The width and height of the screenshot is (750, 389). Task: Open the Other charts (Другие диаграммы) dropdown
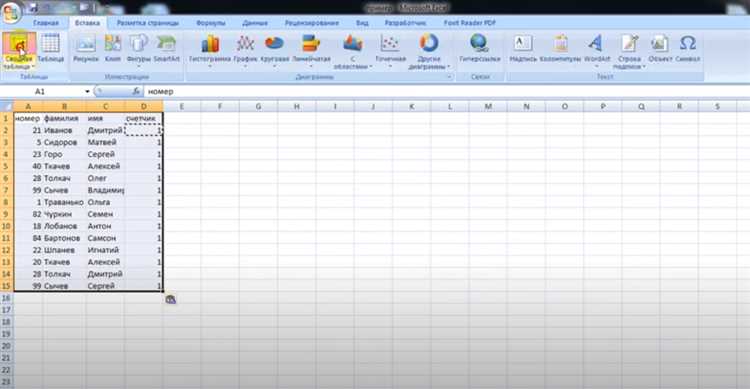pos(429,52)
